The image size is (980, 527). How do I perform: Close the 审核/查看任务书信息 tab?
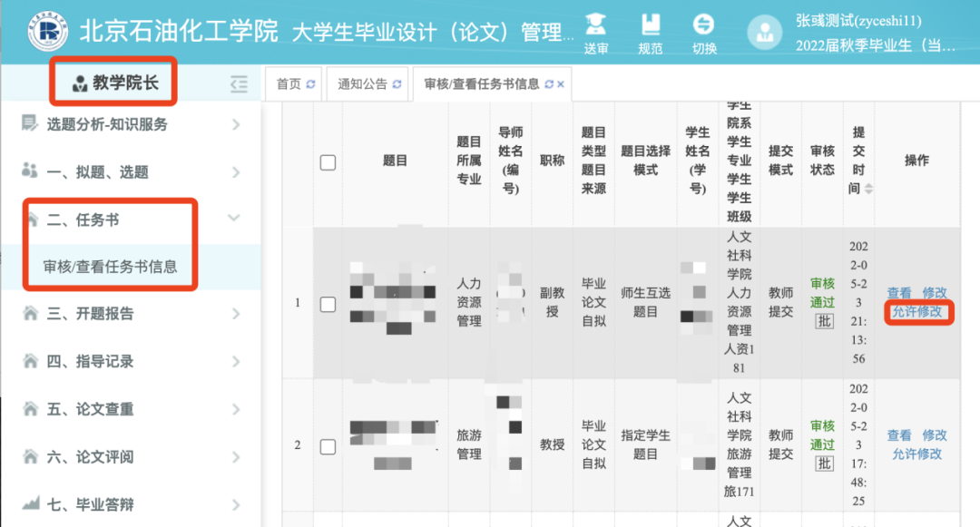click(561, 84)
